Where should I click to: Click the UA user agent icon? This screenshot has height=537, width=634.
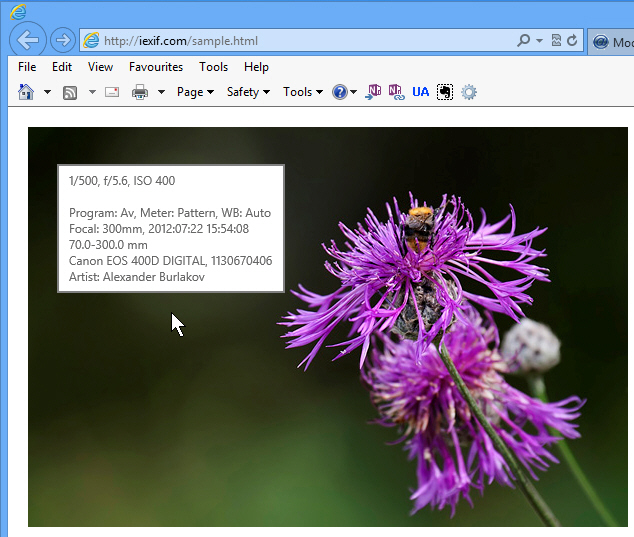pyautogui.click(x=421, y=92)
